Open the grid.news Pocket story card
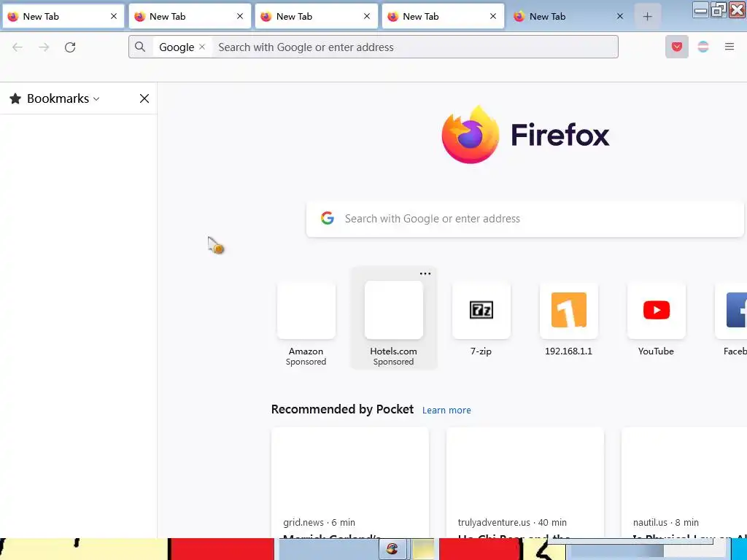Viewport: 747px width, 560px height. (350, 483)
